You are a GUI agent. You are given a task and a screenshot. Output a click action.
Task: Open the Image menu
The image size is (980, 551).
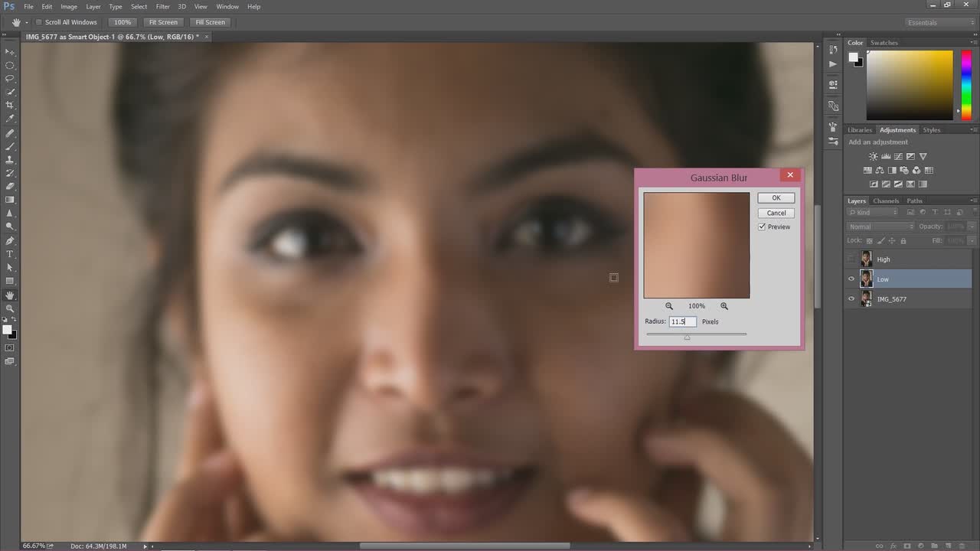[69, 6]
